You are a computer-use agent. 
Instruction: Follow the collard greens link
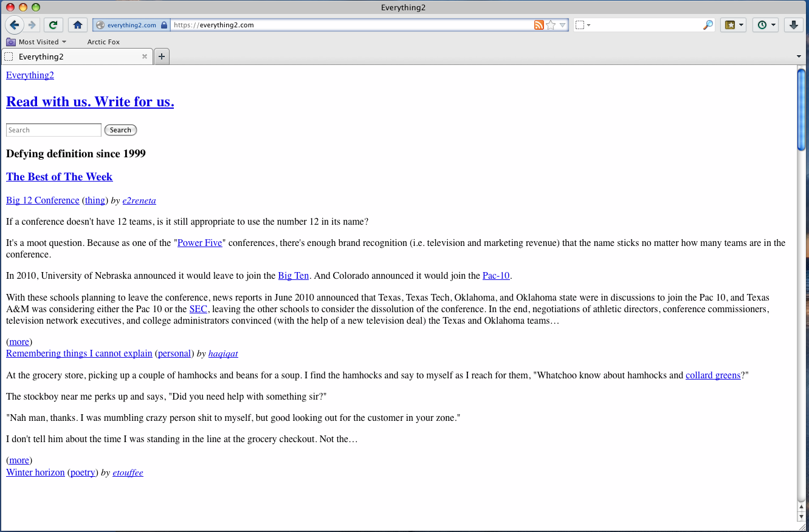pyautogui.click(x=713, y=375)
